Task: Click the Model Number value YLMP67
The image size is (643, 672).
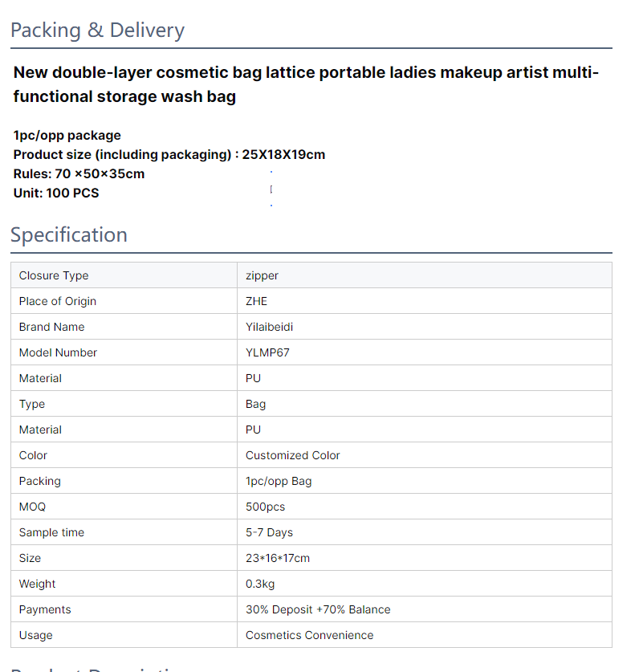Action: point(267,352)
